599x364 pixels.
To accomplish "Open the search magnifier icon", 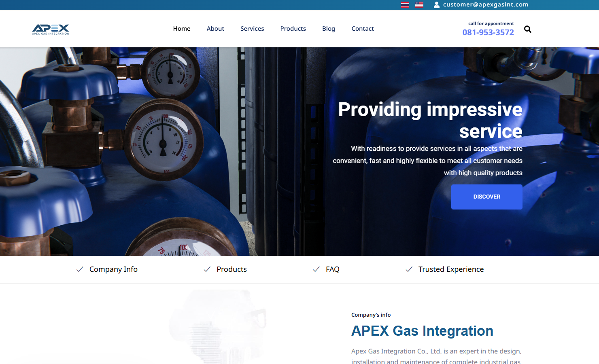I will pos(527,29).
